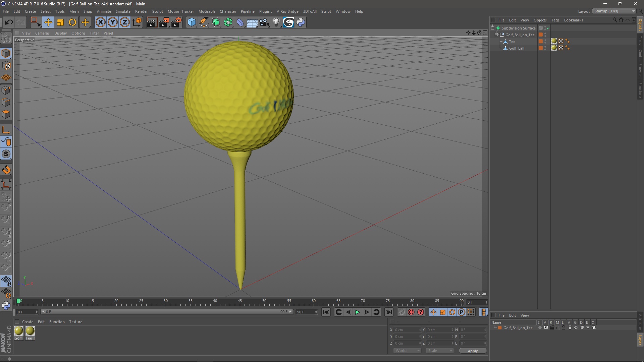Toggle Z axis lock
The height and width of the screenshot is (362, 644).
pos(125,22)
